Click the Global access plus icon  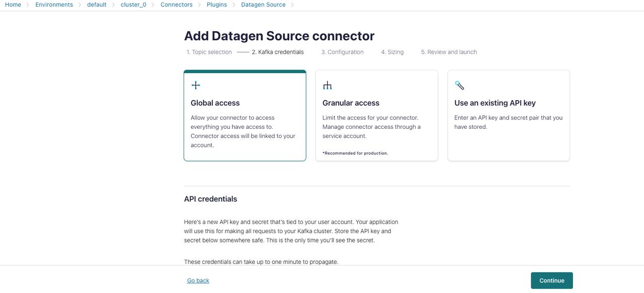[196, 85]
